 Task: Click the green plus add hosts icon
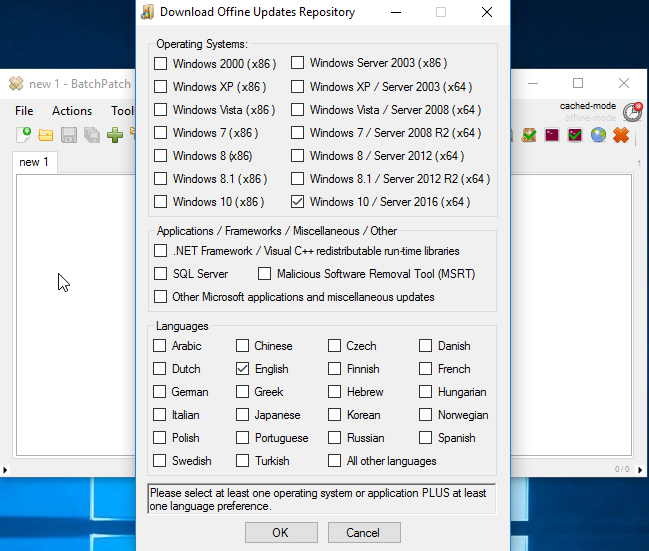coord(115,135)
